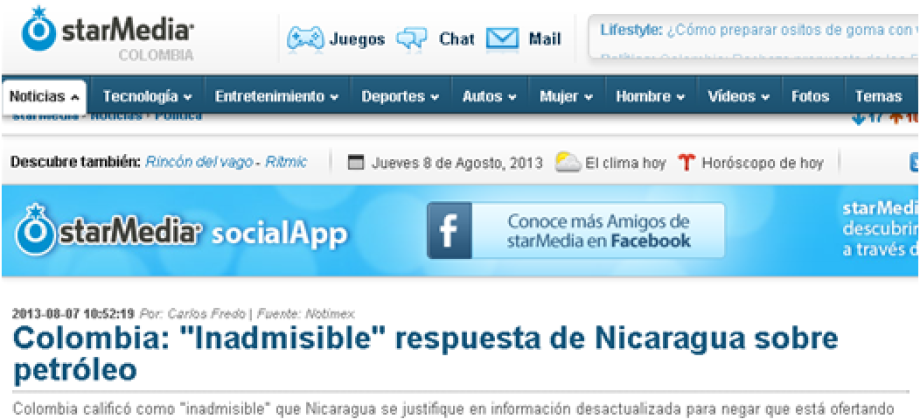The width and height of the screenshot is (920, 420).
Task: Open the Chat speech bubbles icon
Action: pos(411,39)
